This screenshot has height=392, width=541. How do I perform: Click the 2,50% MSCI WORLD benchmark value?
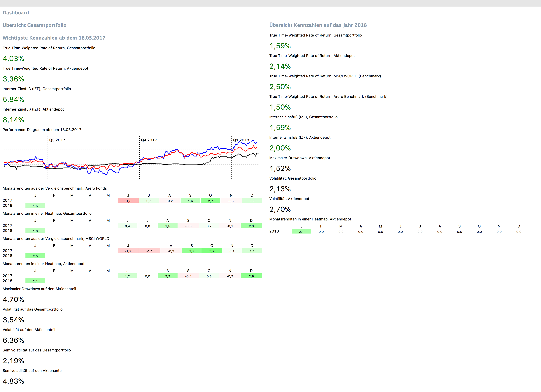(280, 87)
